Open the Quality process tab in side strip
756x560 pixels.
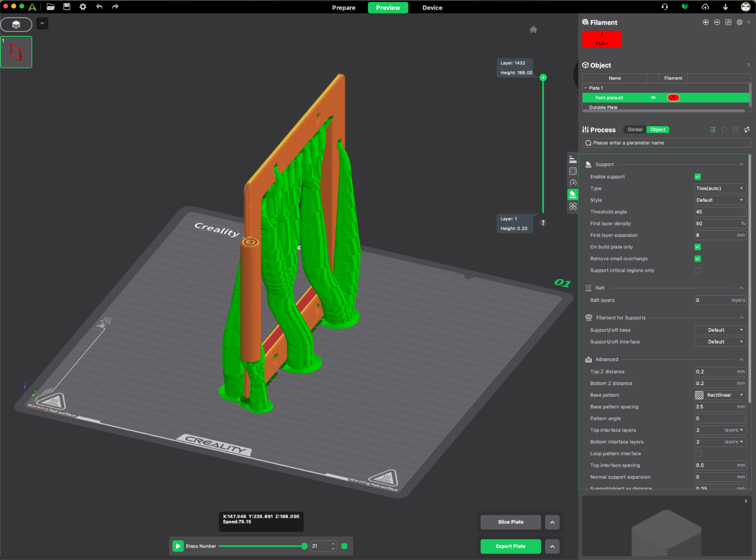[x=573, y=159]
